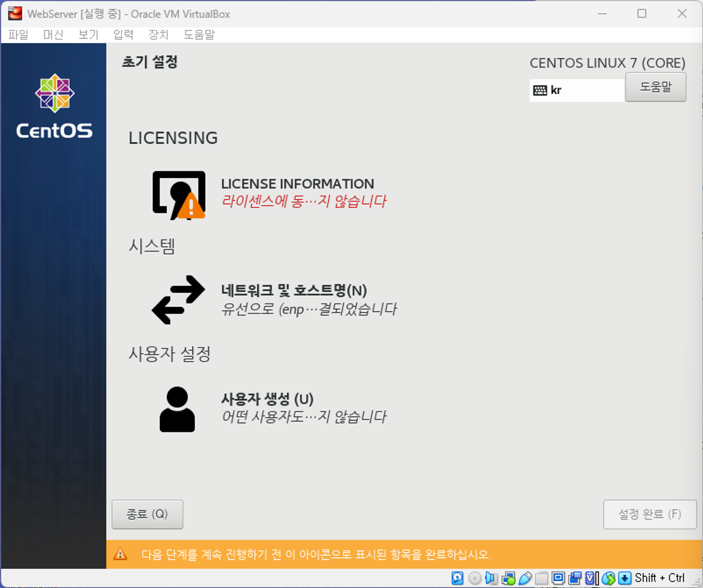The width and height of the screenshot is (703, 588).
Task: Close the WebServer VirtualBox window
Action: click(682, 14)
